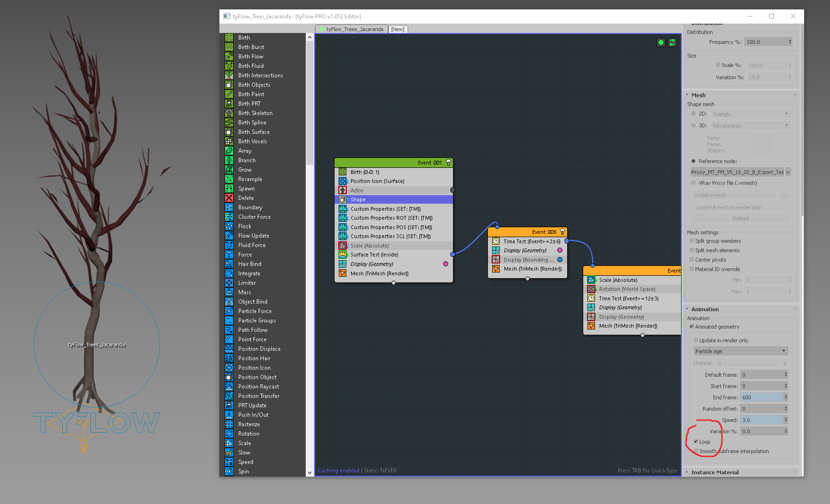Click the Delete operator red X icon
The width and height of the screenshot is (830, 504).
[x=229, y=198]
